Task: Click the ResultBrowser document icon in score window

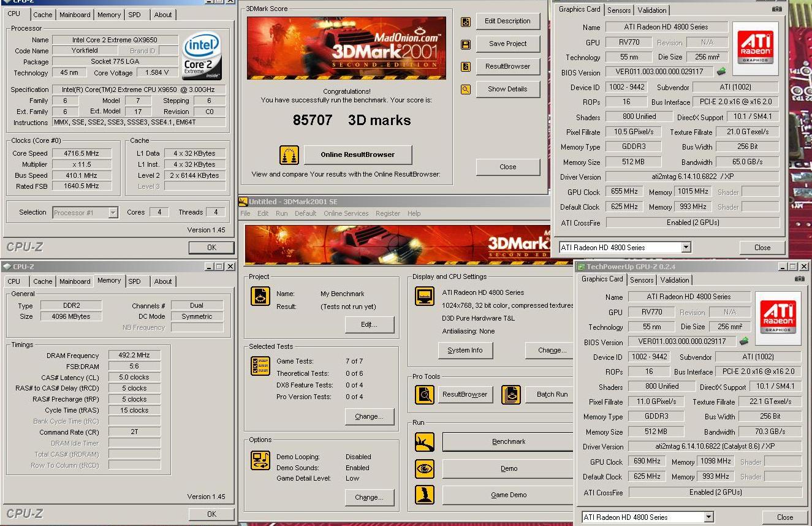Action: point(466,67)
